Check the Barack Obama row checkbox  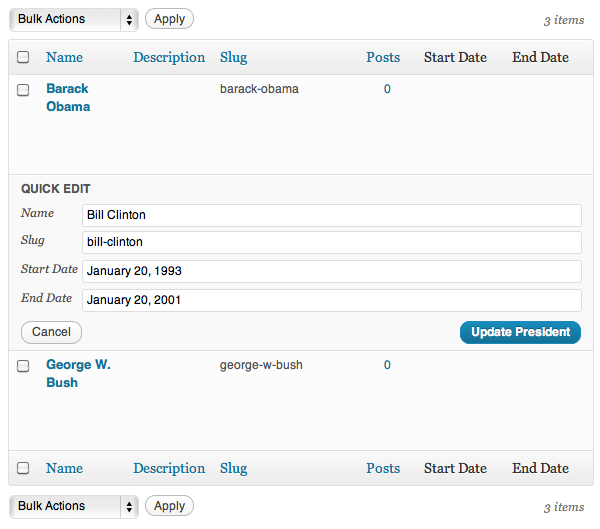click(x=24, y=90)
